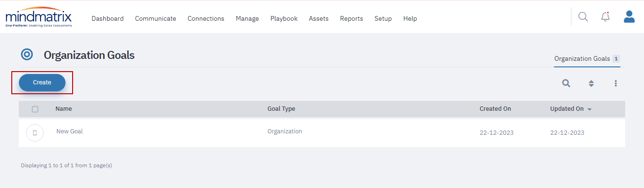Viewport: 644px width, 188px height.
Task: Click the Mindmatrix logo
Action: tap(39, 17)
